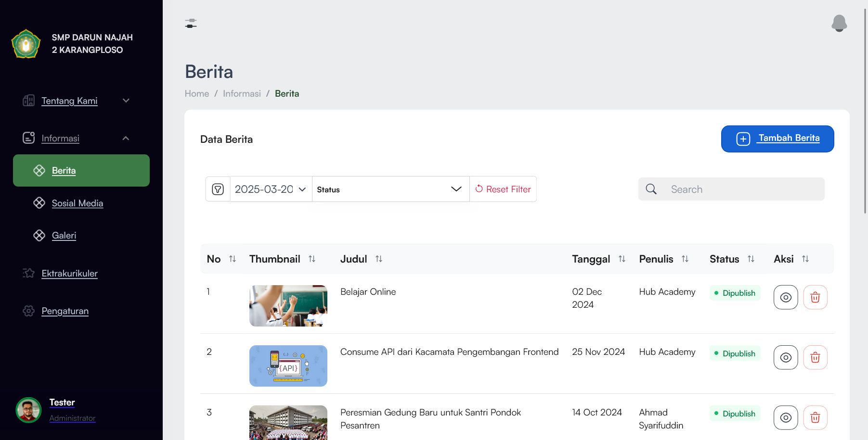Click the notification bell icon
The image size is (868, 440).
[839, 23]
